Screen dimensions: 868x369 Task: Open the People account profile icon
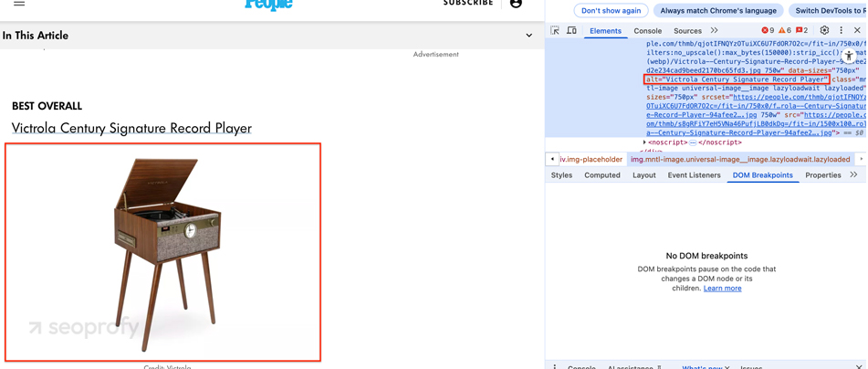[x=516, y=3]
